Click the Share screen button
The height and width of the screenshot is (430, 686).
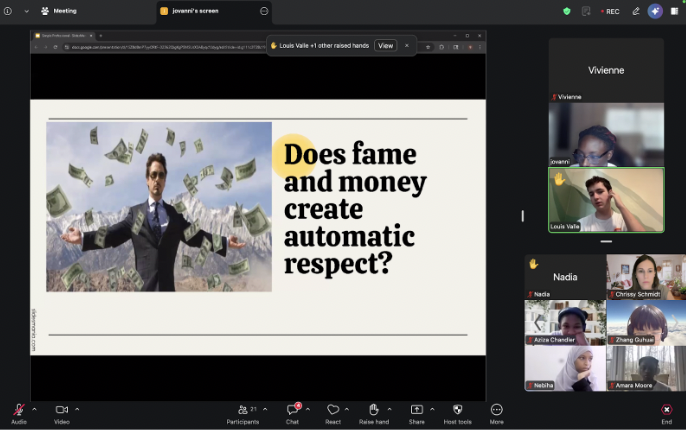416,414
